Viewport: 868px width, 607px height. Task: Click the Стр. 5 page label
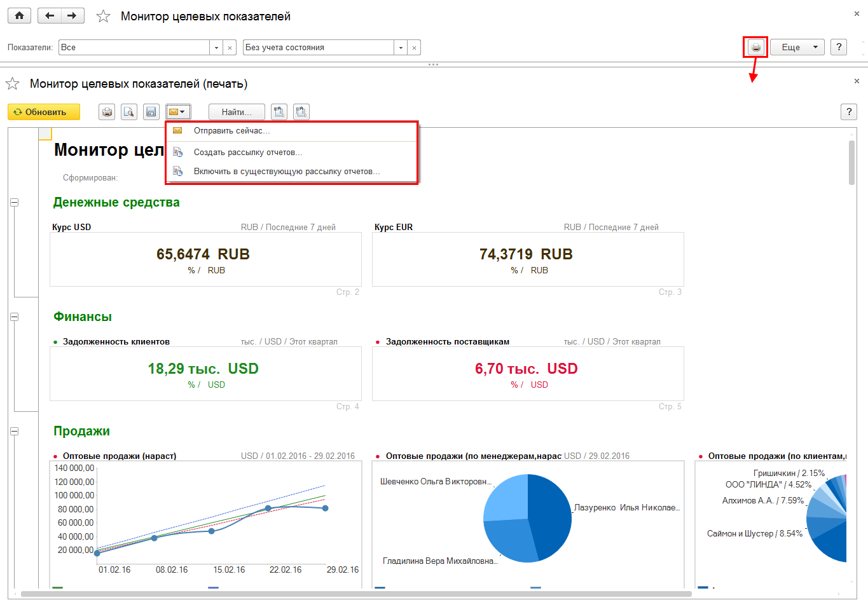(670, 407)
